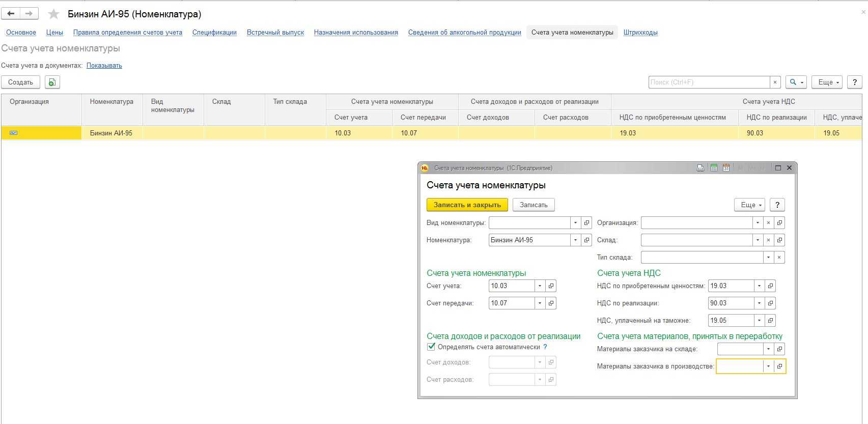Expand Счет передачи 10.07 dropdown

point(540,303)
